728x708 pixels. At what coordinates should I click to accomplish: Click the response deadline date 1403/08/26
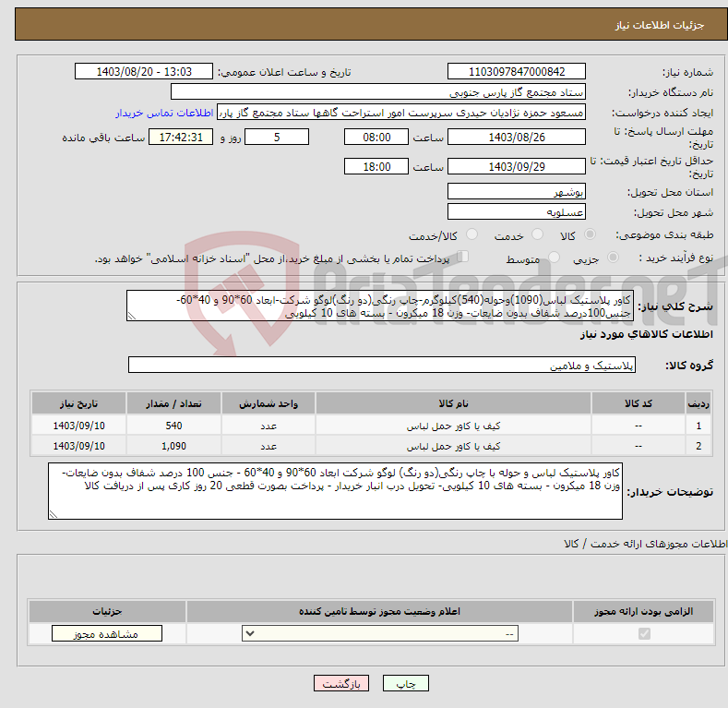[x=517, y=137]
